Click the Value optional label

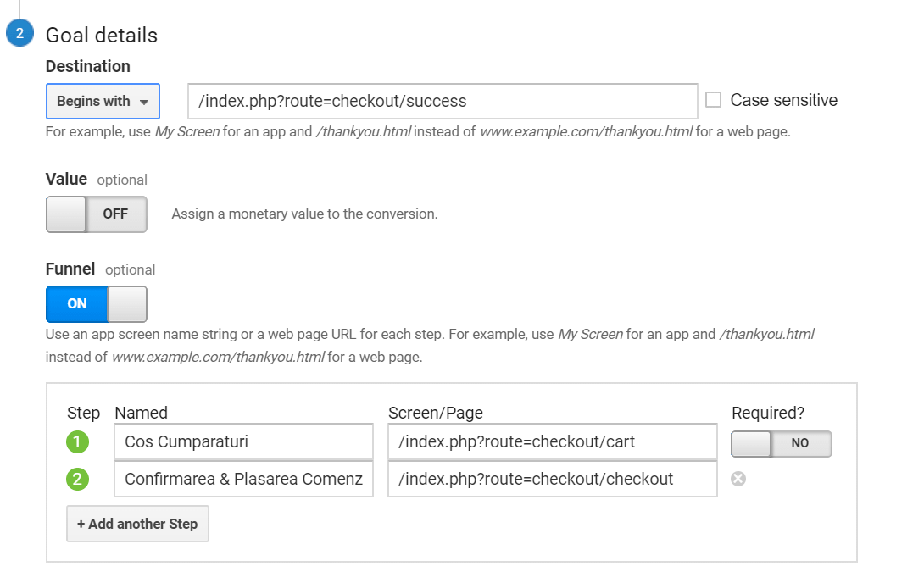click(96, 180)
